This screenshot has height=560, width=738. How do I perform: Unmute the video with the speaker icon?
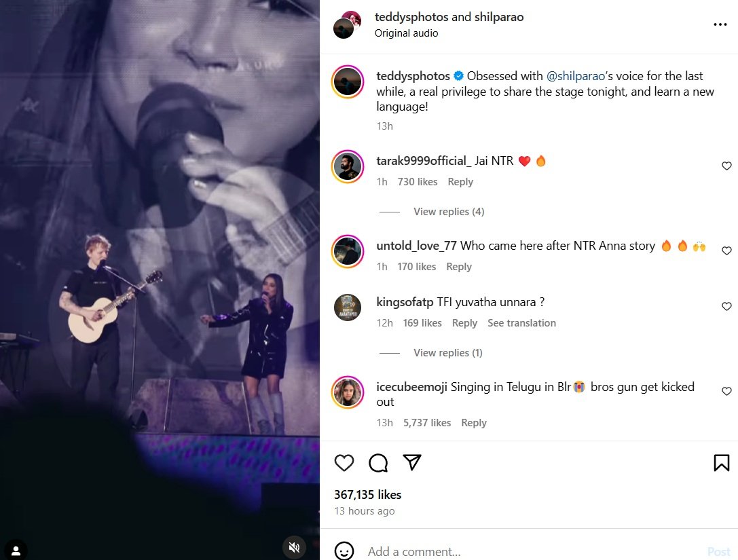pyautogui.click(x=294, y=547)
